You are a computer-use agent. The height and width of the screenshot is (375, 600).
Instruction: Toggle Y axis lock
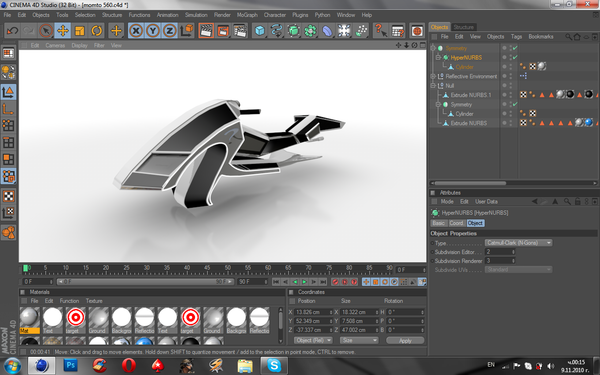(153, 31)
